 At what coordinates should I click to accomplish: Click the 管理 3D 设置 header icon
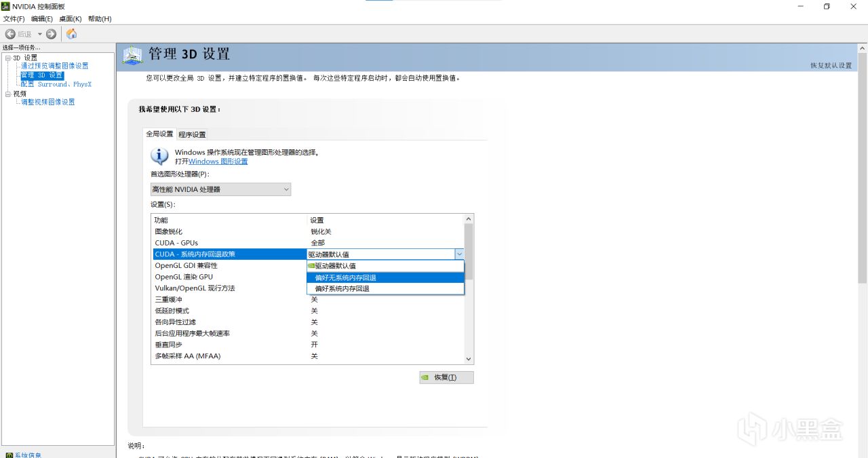point(133,56)
